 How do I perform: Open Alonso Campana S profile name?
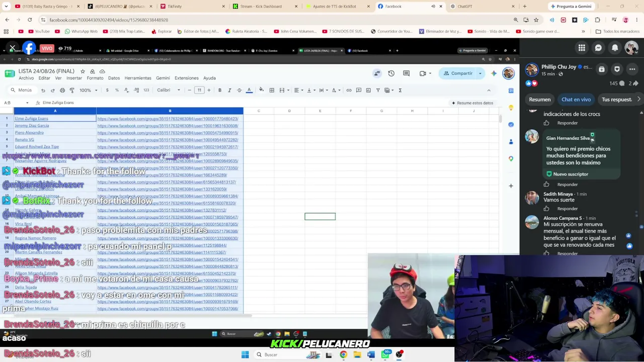[562, 218]
